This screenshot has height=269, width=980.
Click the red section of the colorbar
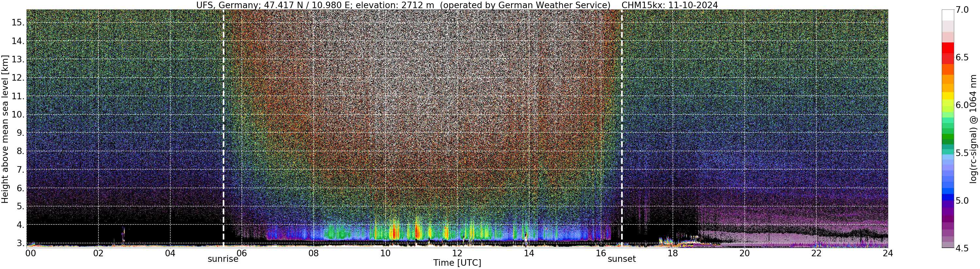(948, 53)
